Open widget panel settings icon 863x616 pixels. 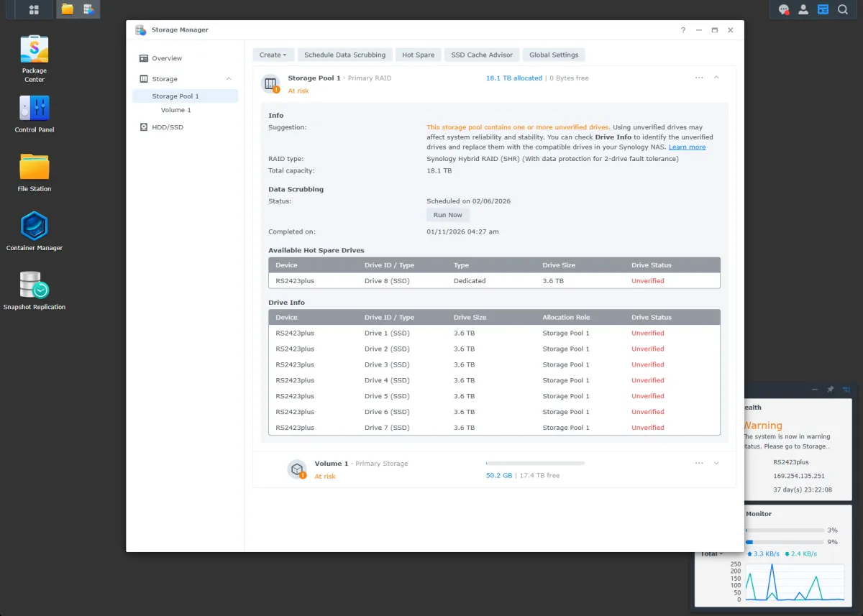(846, 389)
